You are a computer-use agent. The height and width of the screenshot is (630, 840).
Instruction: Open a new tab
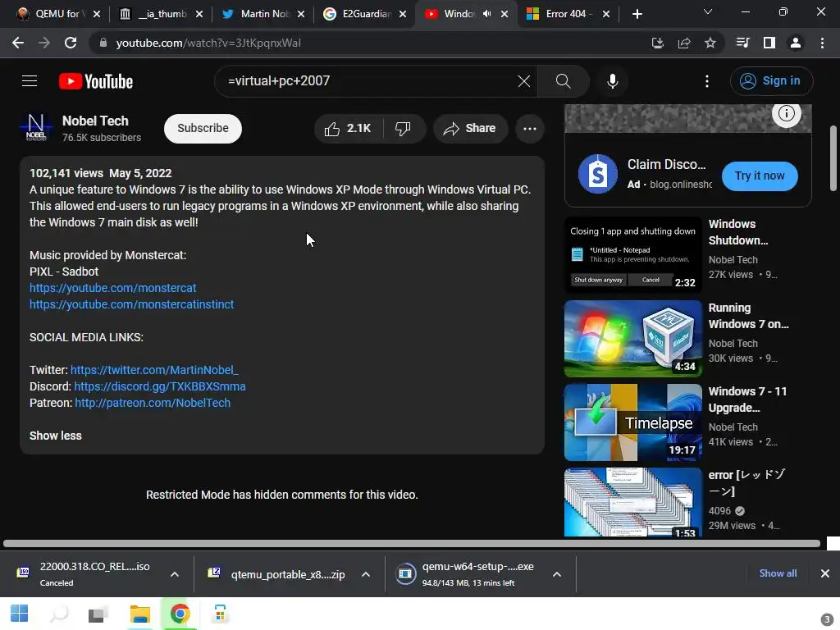coord(637,14)
